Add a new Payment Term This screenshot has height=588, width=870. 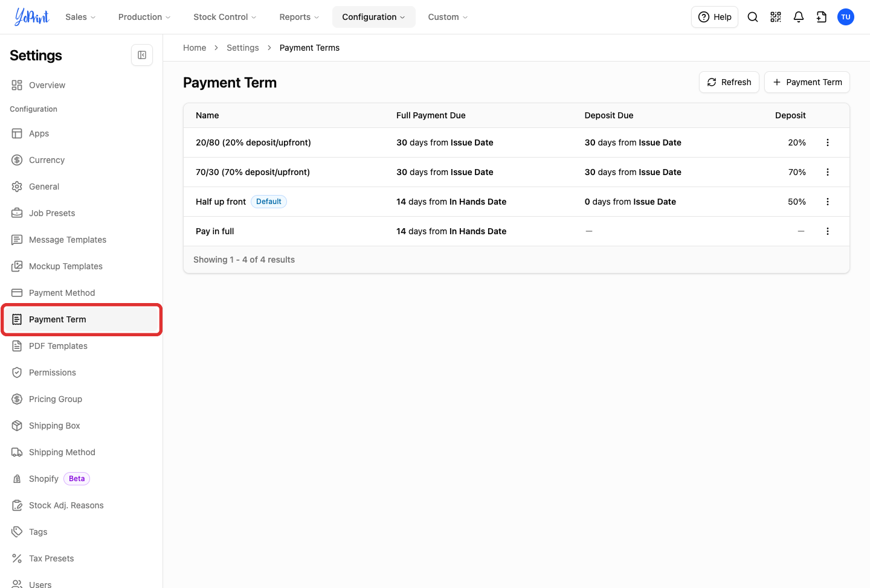[x=807, y=82]
